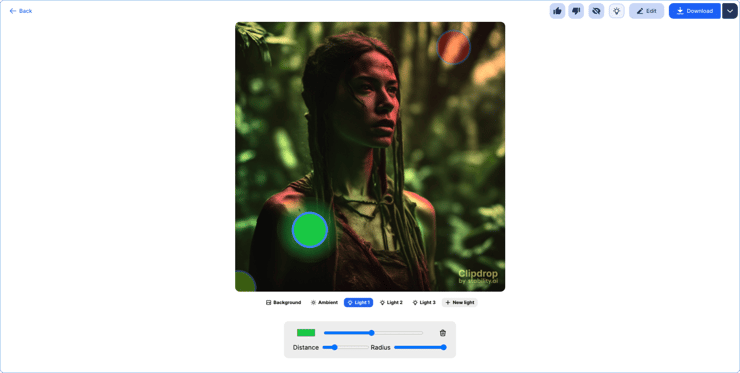The width and height of the screenshot is (740, 373).
Task: Switch to the Light 2 tab
Action: pos(391,303)
